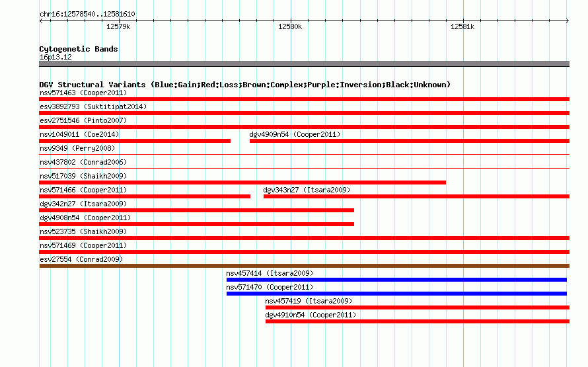
Task: Click the right arrow end of ruler
Action: (568, 20)
